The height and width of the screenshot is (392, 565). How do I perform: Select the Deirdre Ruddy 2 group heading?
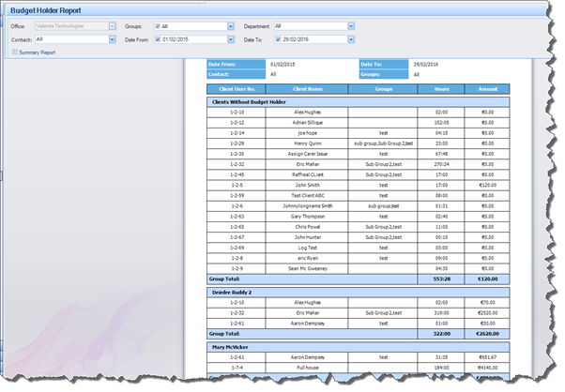pyautogui.click(x=359, y=293)
